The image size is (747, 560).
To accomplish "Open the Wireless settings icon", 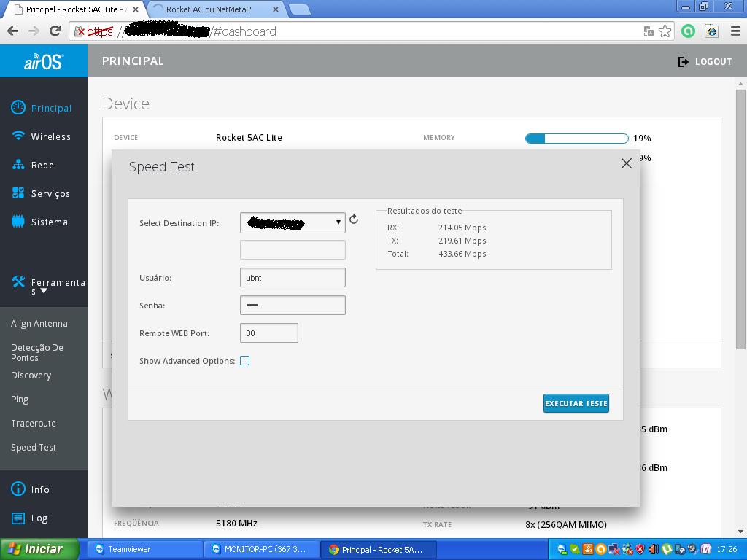I will (18, 136).
